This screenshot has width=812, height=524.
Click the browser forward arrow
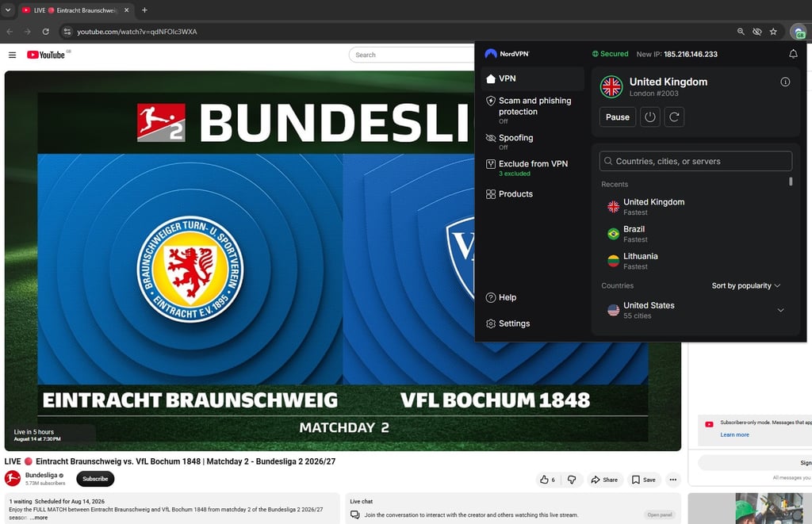(28, 32)
